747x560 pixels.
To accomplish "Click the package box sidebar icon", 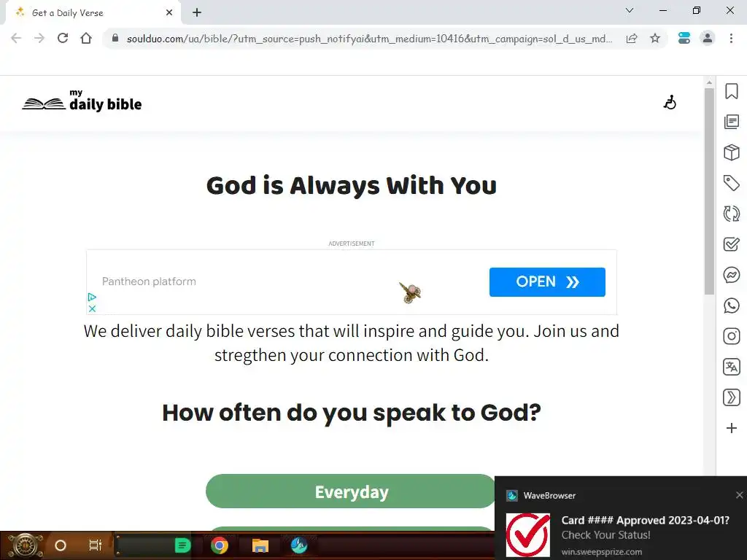I will [x=731, y=152].
